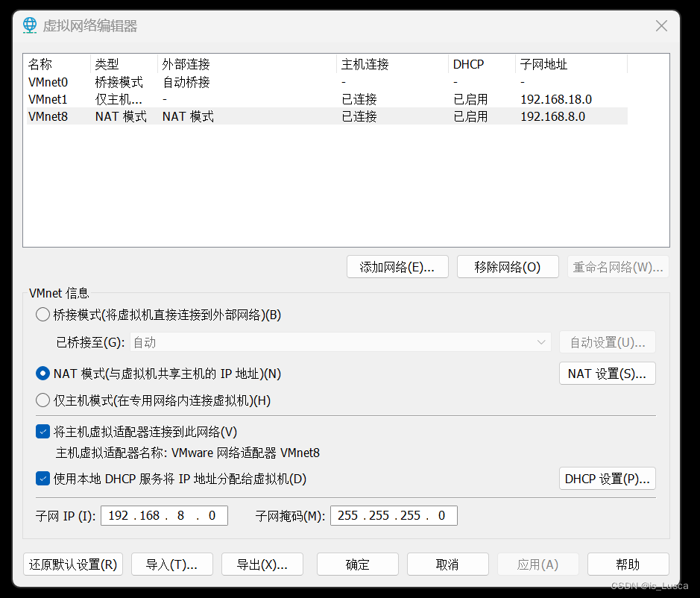Select the VMnet1 row in network list
700x598 pixels.
pyautogui.click(x=327, y=99)
